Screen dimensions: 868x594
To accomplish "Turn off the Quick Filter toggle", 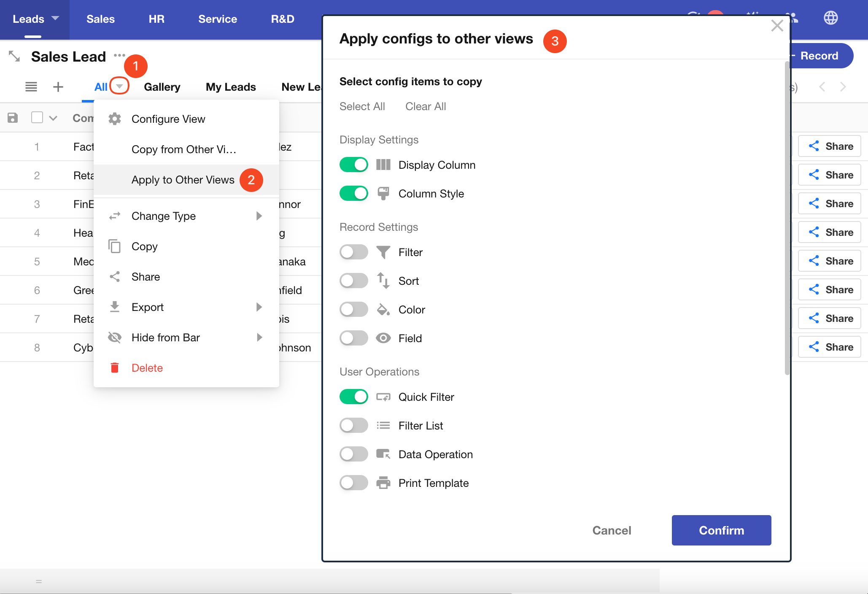I will [x=353, y=397].
